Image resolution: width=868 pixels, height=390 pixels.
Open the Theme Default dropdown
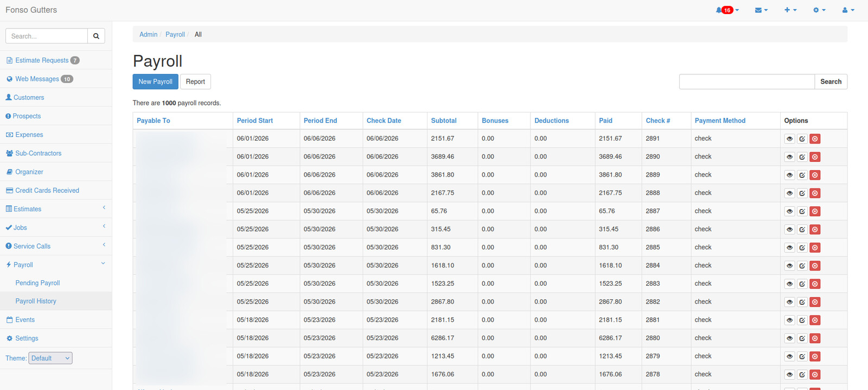coord(50,358)
